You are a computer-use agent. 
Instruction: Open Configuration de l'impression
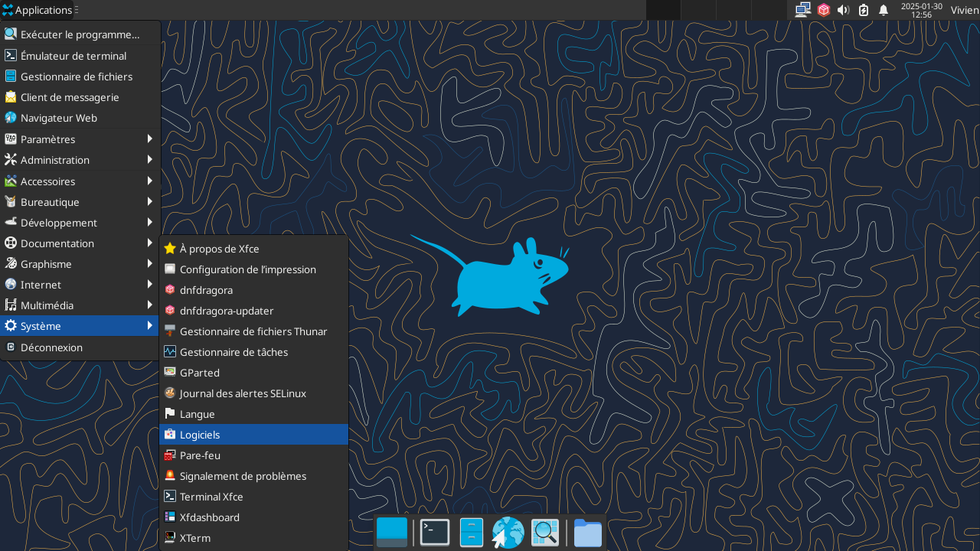click(253, 269)
